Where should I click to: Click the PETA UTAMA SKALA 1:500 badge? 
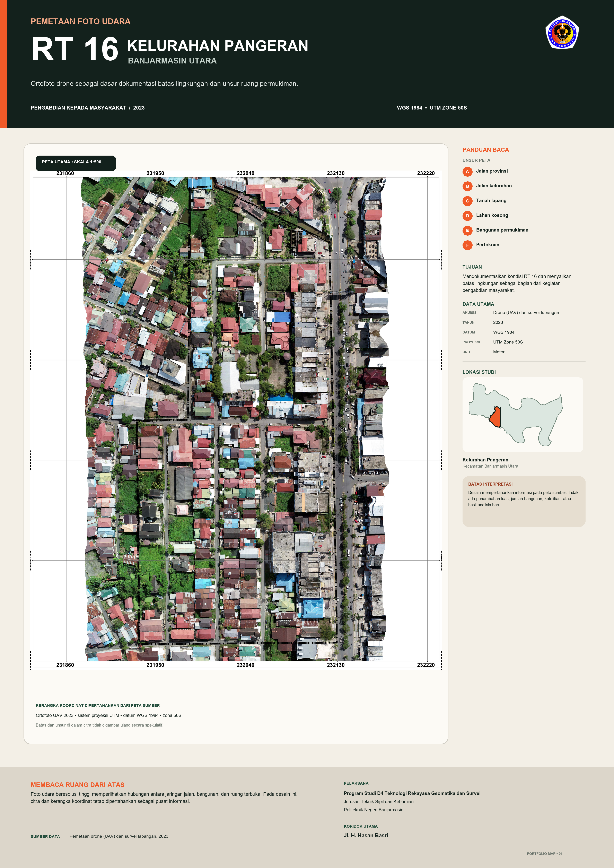tap(76, 163)
